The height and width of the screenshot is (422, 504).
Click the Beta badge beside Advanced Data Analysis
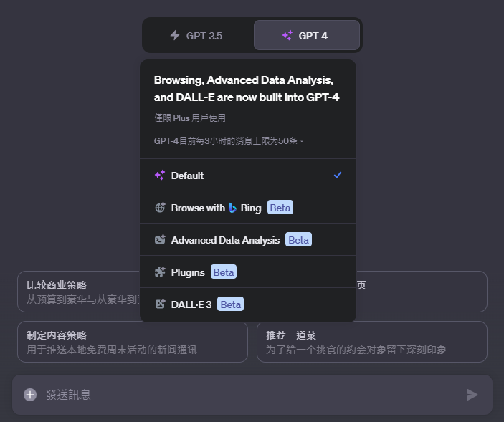click(298, 239)
